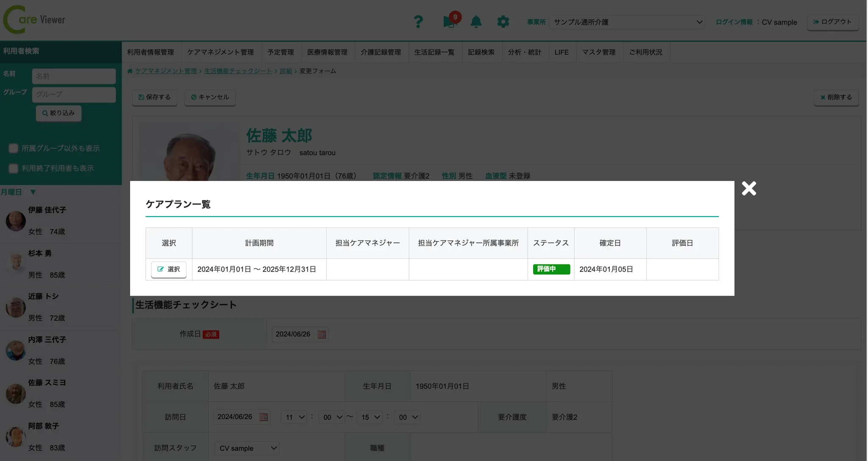Open the help question mark icon

(x=418, y=22)
